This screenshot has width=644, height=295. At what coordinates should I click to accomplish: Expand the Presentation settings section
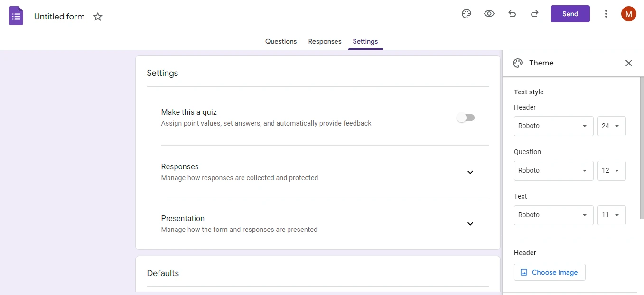470,223
